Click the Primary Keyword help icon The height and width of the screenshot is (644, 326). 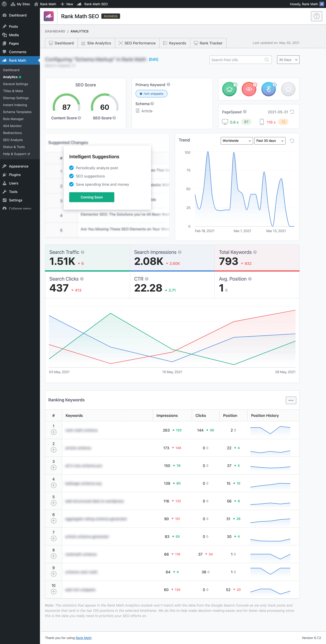pos(168,84)
